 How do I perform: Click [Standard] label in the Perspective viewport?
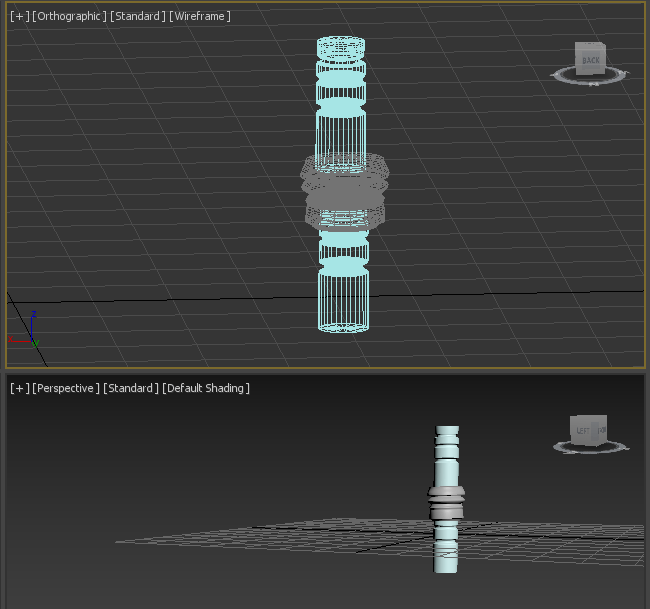[131, 388]
